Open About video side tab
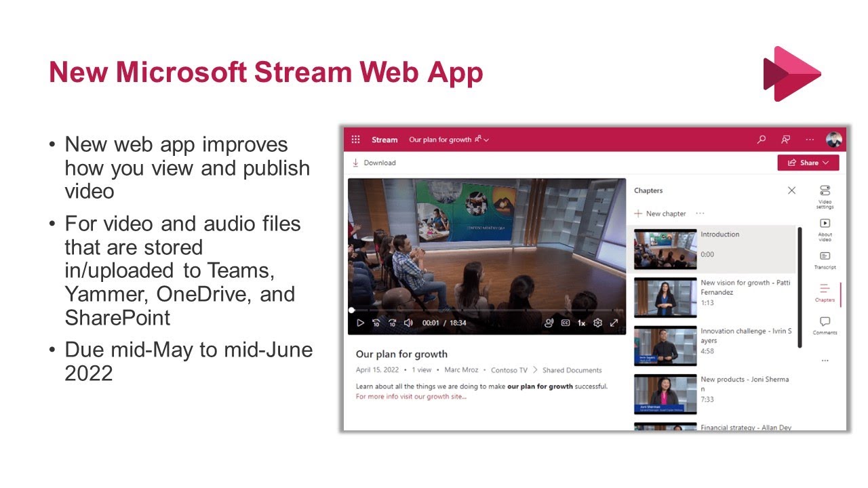 [x=825, y=230]
